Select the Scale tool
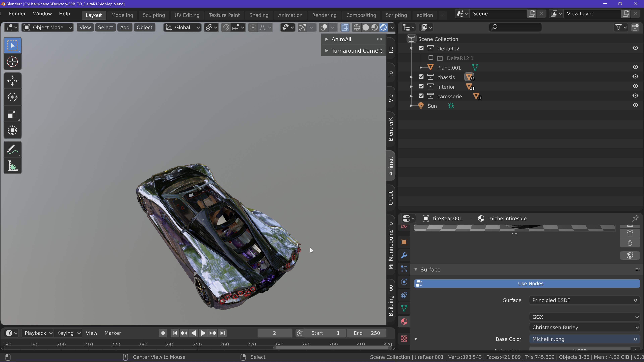This screenshot has width=644, height=362. point(12,114)
